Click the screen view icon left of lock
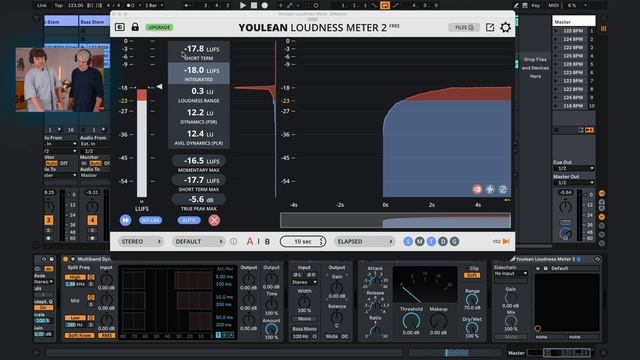The width and height of the screenshot is (640, 360). tap(120, 27)
